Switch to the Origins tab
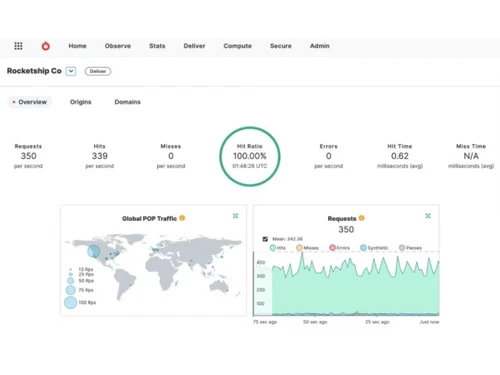The height and width of the screenshot is (375, 500). tap(81, 102)
